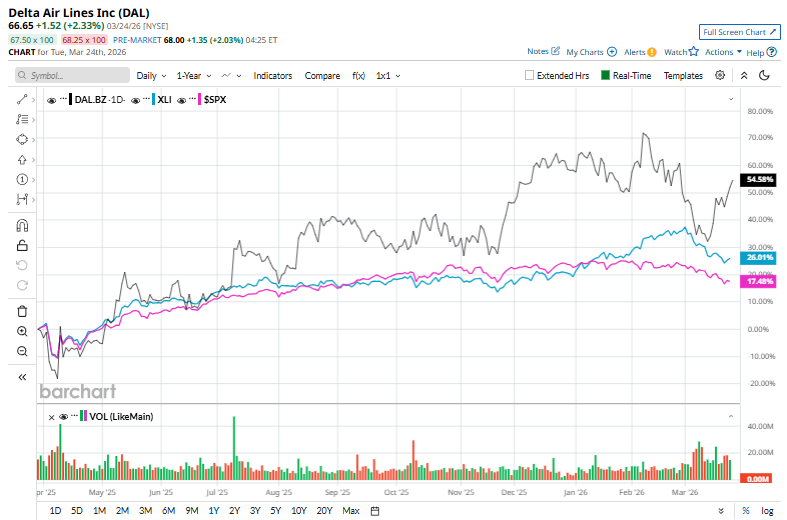Collapse the main chart legend chevron
The width and height of the screenshot is (787, 520).
[x=731, y=99]
